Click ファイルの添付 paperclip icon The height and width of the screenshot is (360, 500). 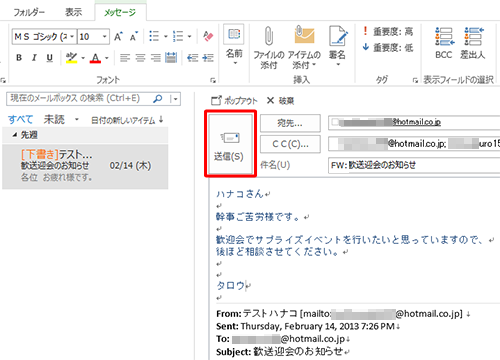[x=269, y=47]
